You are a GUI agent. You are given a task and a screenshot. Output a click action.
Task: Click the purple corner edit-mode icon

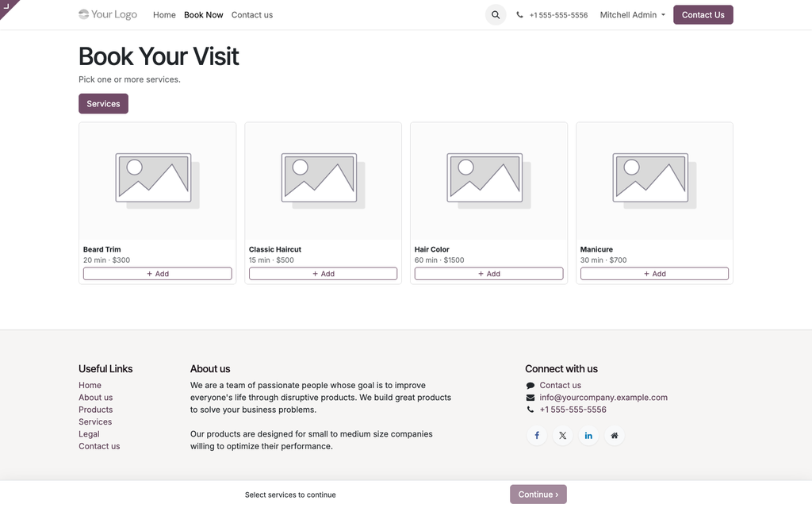(x=6, y=6)
